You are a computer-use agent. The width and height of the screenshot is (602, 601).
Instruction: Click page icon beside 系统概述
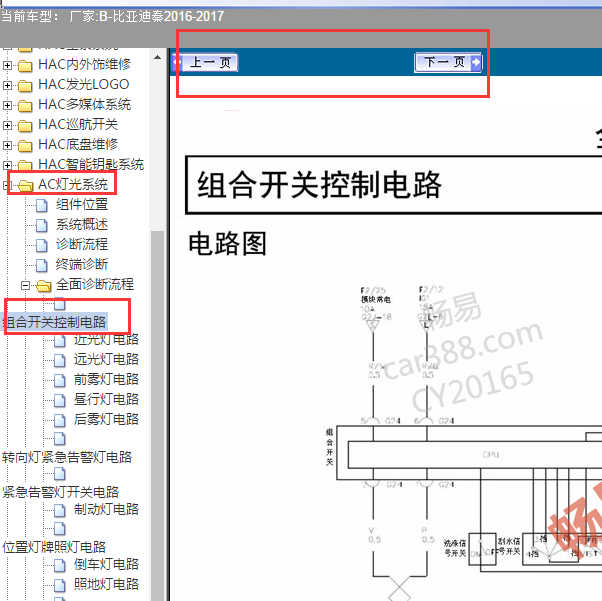42,225
